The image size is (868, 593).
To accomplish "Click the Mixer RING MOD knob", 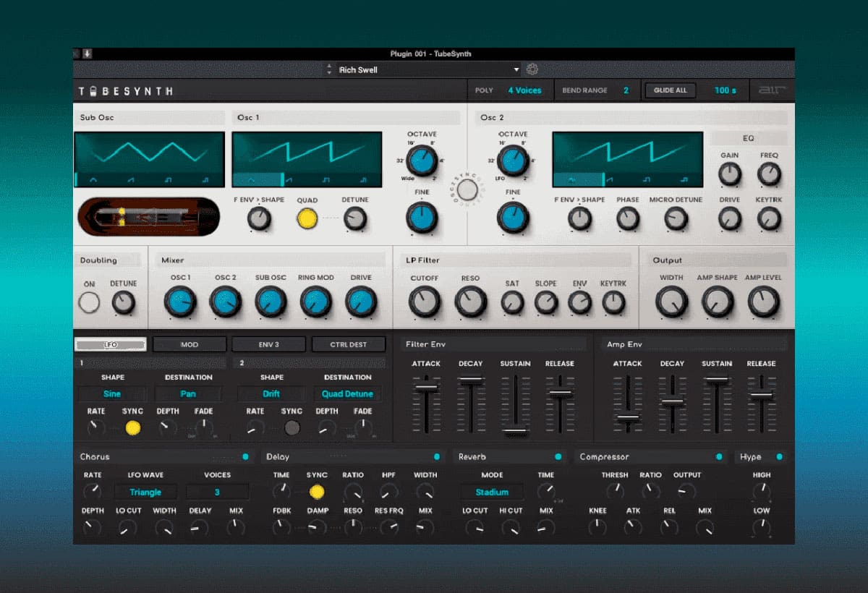I will pyautogui.click(x=315, y=302).
